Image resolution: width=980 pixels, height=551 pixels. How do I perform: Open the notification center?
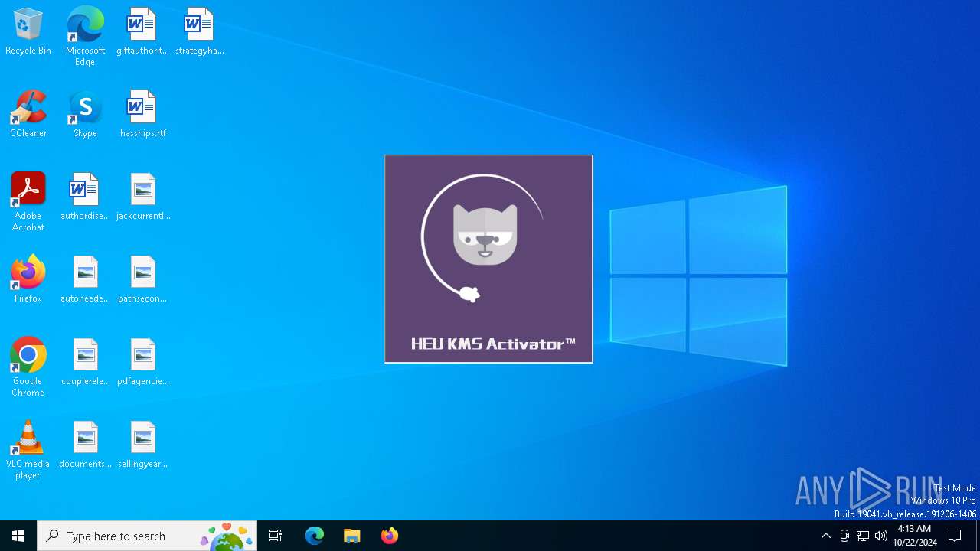[x=955, y=536]
